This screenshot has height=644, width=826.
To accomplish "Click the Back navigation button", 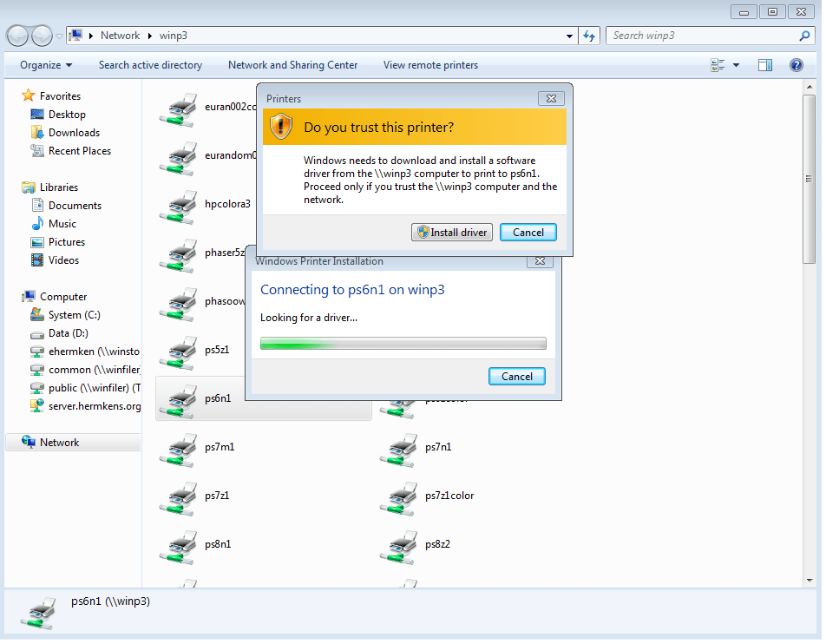I will click(x=17, y=36).
